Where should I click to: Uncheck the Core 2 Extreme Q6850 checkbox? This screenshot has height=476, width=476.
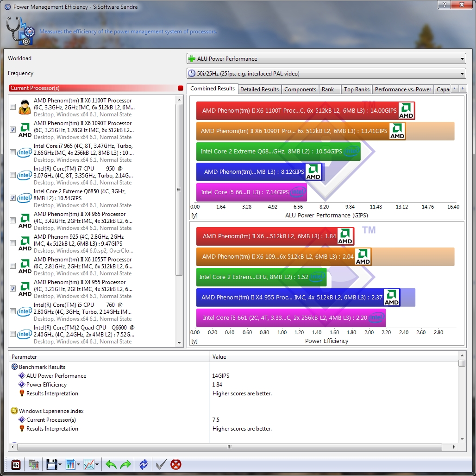[13, 198]
